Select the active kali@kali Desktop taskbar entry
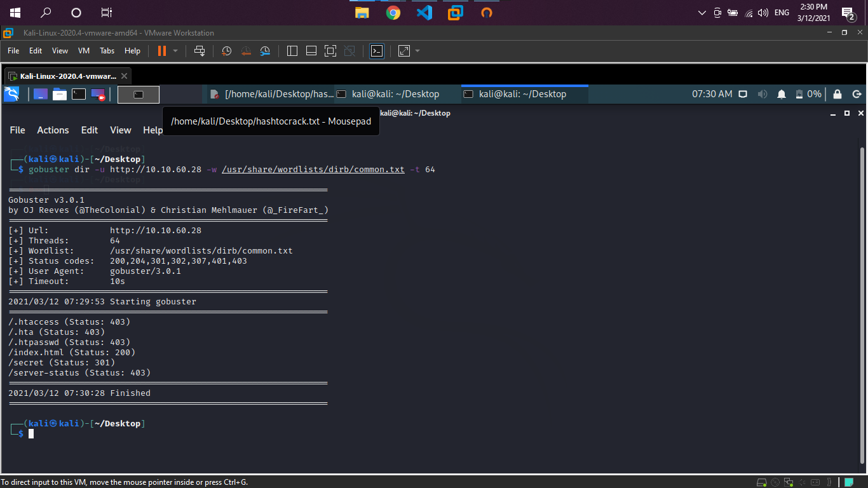868x488 pixels. click(x=525, y=94)
